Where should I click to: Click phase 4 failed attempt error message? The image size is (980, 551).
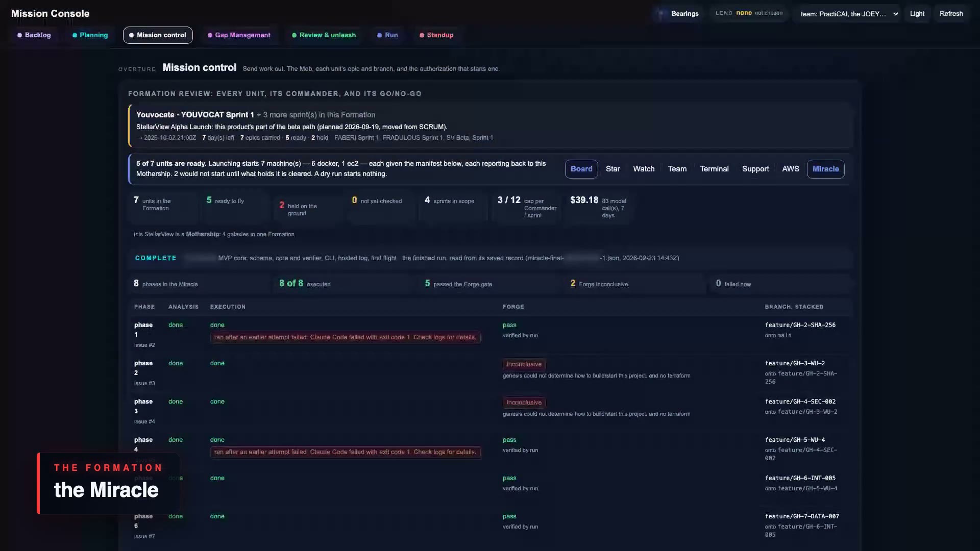point(345,452)
